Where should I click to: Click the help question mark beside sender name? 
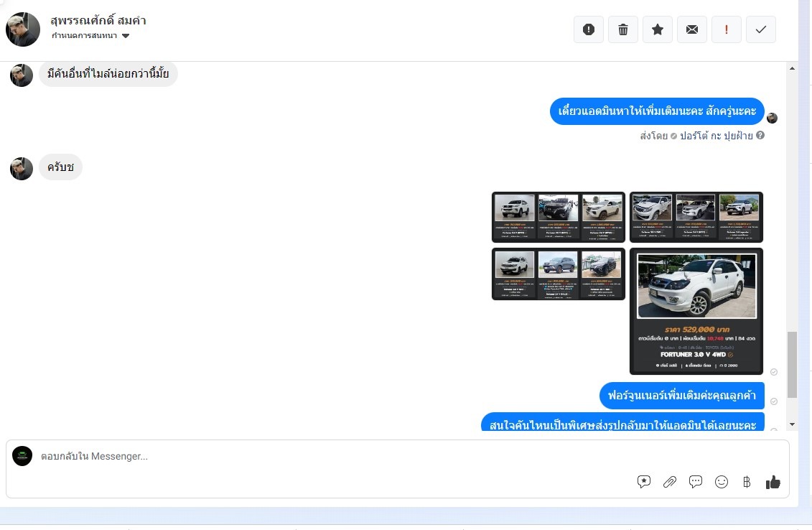760,135
